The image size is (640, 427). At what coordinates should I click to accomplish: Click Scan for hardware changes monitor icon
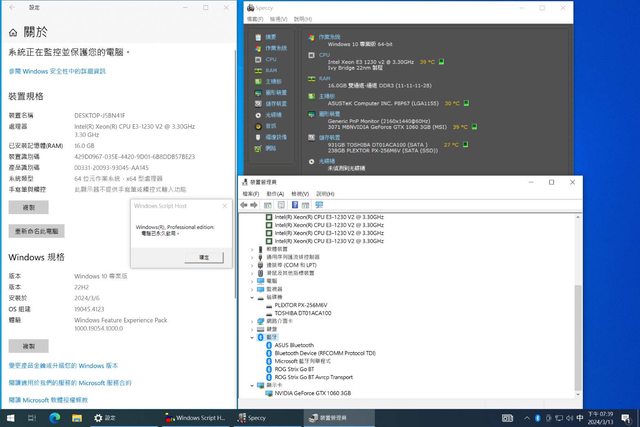pyautogui.click(x=319, y=205)
